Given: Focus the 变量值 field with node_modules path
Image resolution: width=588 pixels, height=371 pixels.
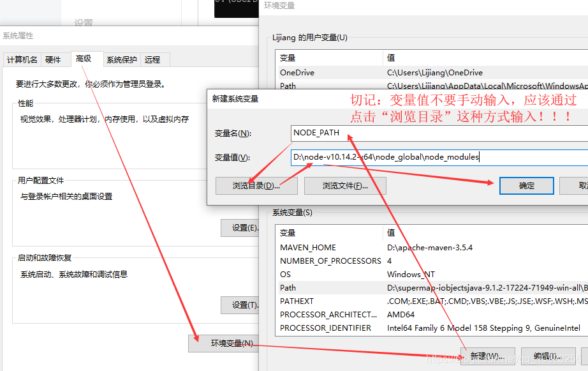Looking at the screenshot, I should click(439, 157).
